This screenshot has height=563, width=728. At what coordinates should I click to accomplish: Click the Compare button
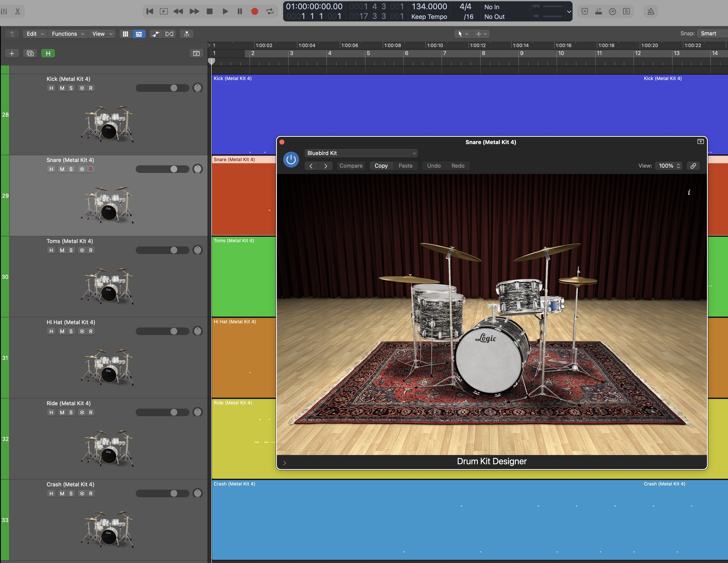pyautogui.click(x=351, y=166)
